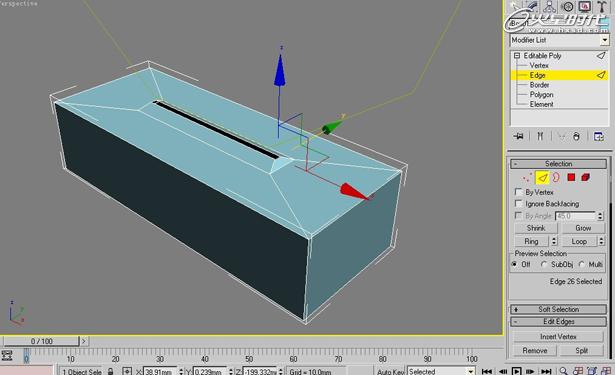Step to previous frame
Viewport: 615px width, 375px height.
coord(502,371)
